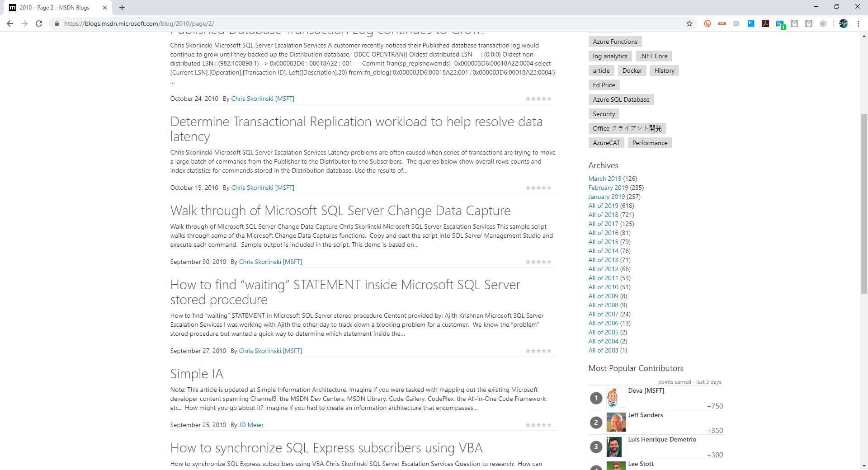Click the site security padlock icon
Image resolution: width=868 pixels, height=470 pixels.
(x=57, y=23)
